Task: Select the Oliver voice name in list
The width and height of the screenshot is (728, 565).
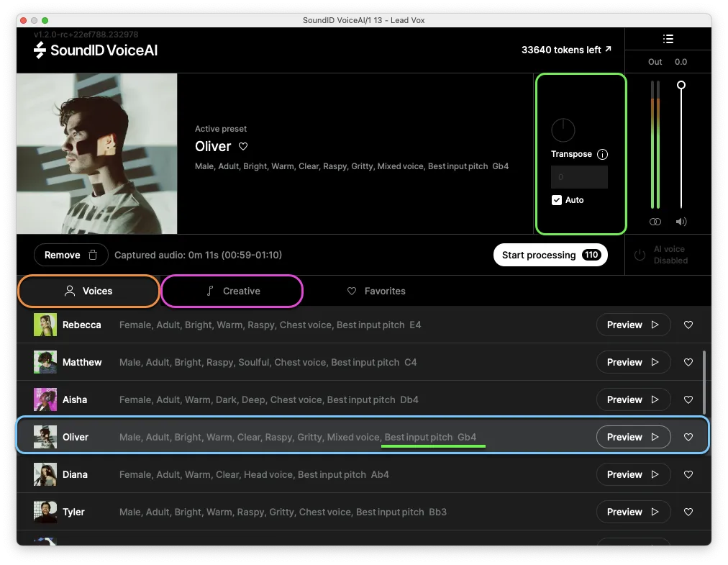Action: pyautogui.click(x=76, y=437)
